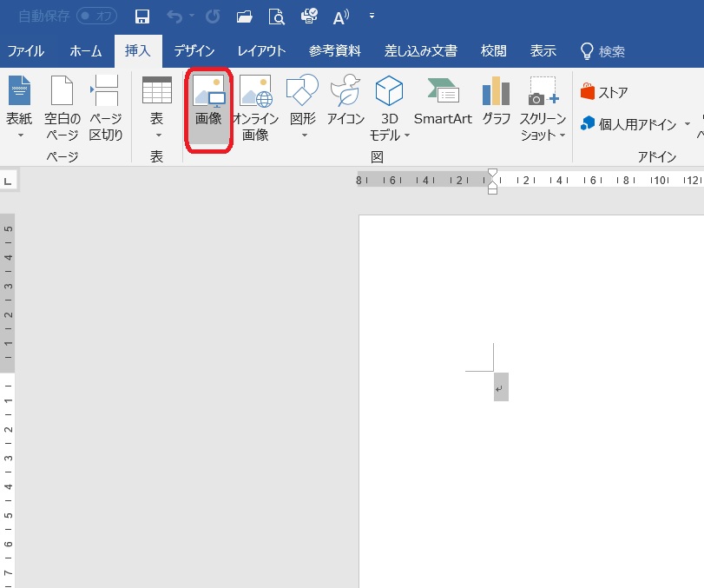Screen dimensions: 704x588
Task: Open the 表 table insert dropdown
Action: point(157,108)
